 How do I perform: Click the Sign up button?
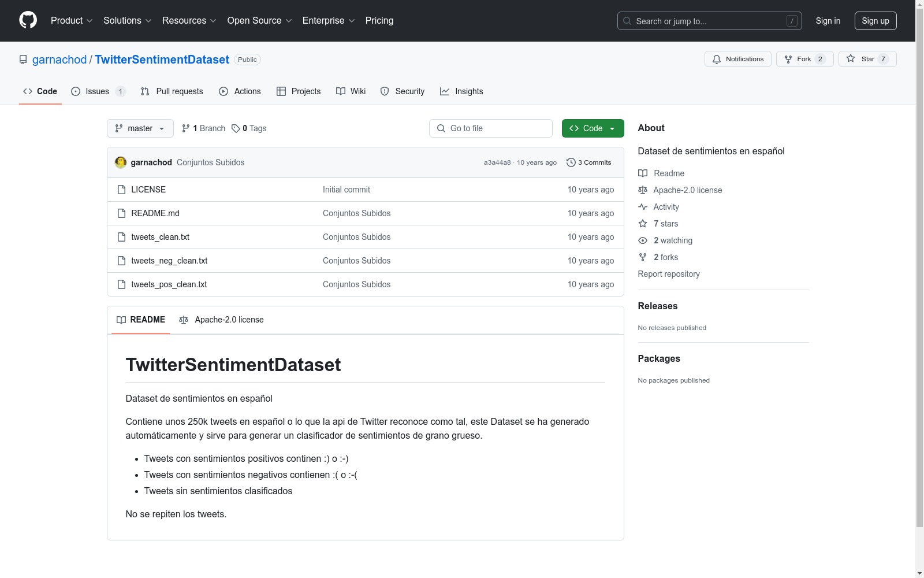pyautogui.click(x=875, y=21)
